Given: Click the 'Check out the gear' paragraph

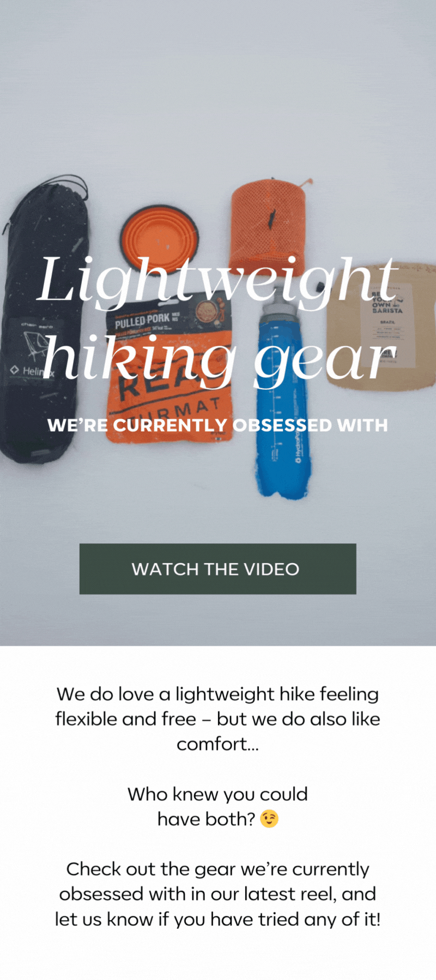Looking at the screenshot, I should tap(217, 894).
